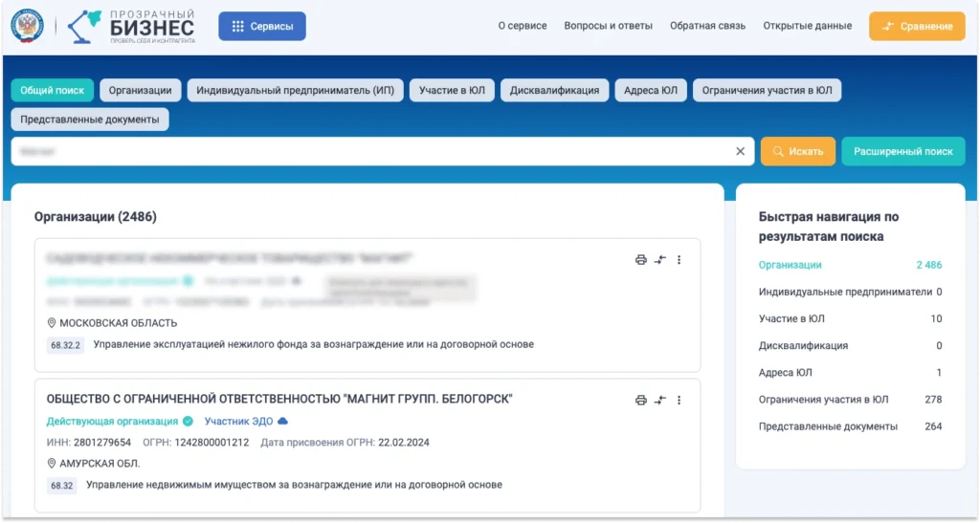Click the arrows icon in Сравнение button
The image size is (980, 523).
pos(887,26)
